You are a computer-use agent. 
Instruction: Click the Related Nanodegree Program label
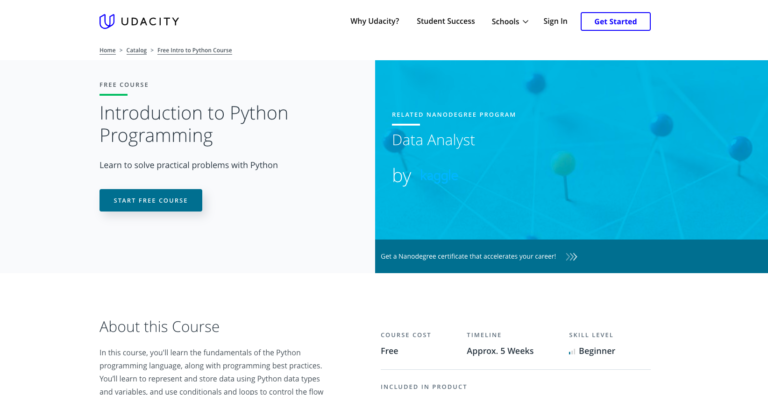pos(454,115)
